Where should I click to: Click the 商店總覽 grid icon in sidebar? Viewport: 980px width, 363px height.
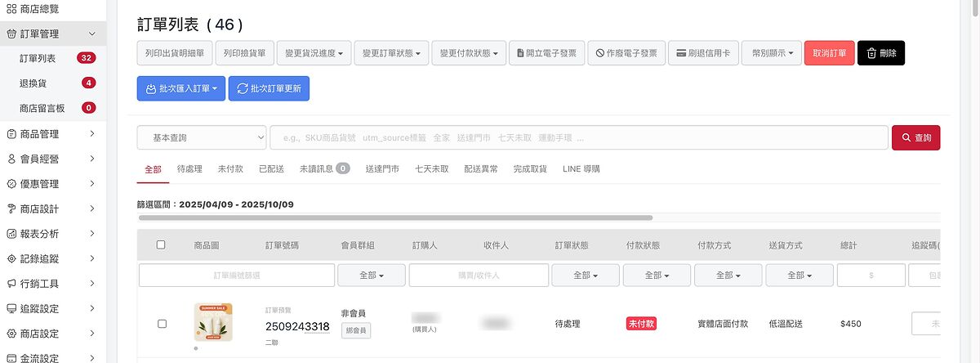click(11, 8)
